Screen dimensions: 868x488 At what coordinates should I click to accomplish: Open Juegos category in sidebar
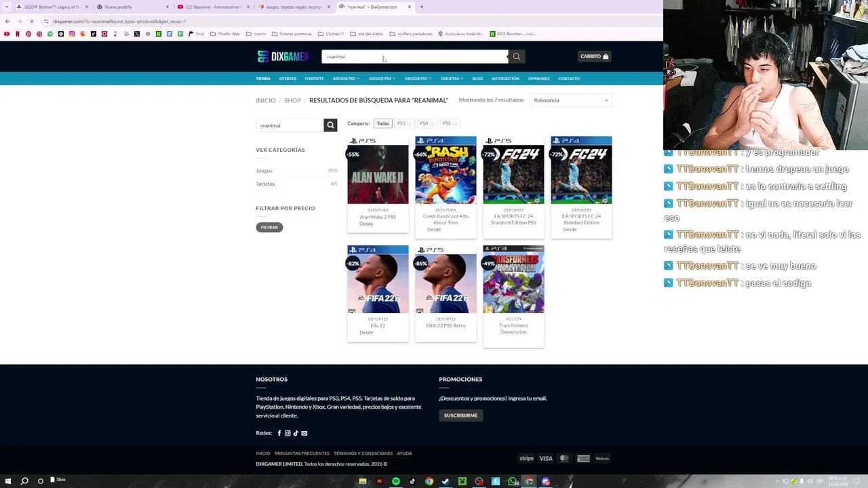point(264,171)
